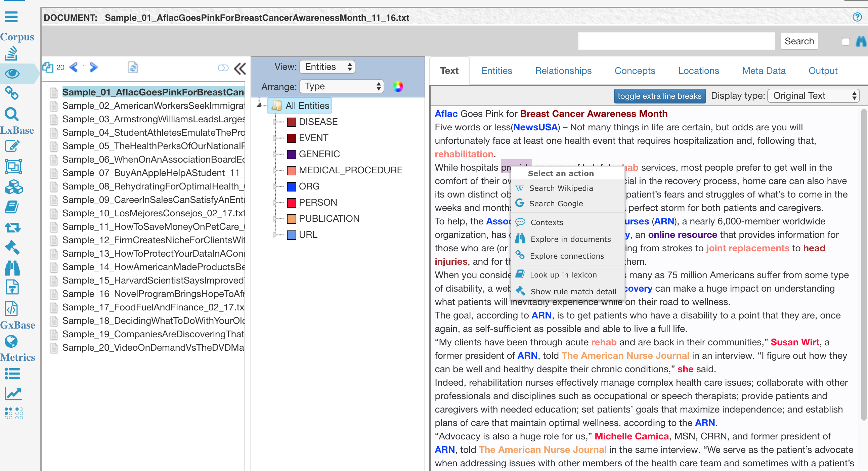Check the checkbox next to Search button

point(845,41)
